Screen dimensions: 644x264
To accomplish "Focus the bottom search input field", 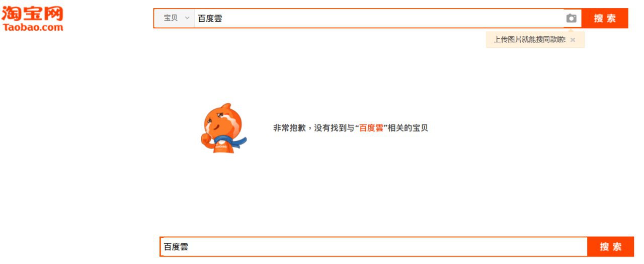I will click(374, 247).
